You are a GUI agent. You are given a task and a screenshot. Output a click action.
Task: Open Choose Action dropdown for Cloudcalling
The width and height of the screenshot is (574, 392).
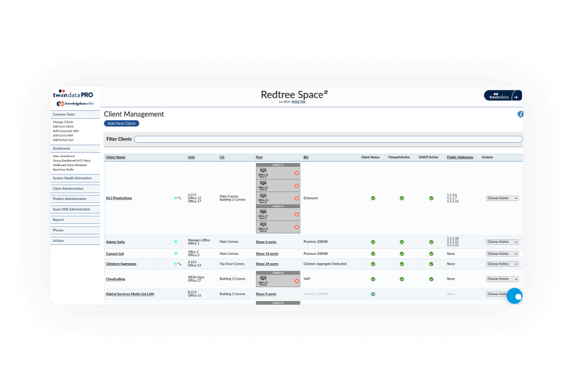click(x=502, y=279)
